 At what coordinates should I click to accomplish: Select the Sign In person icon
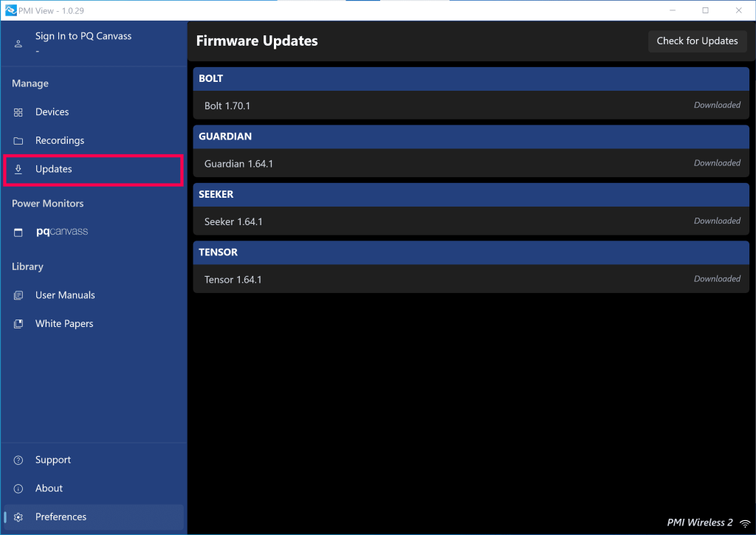[x=18, y=43]
